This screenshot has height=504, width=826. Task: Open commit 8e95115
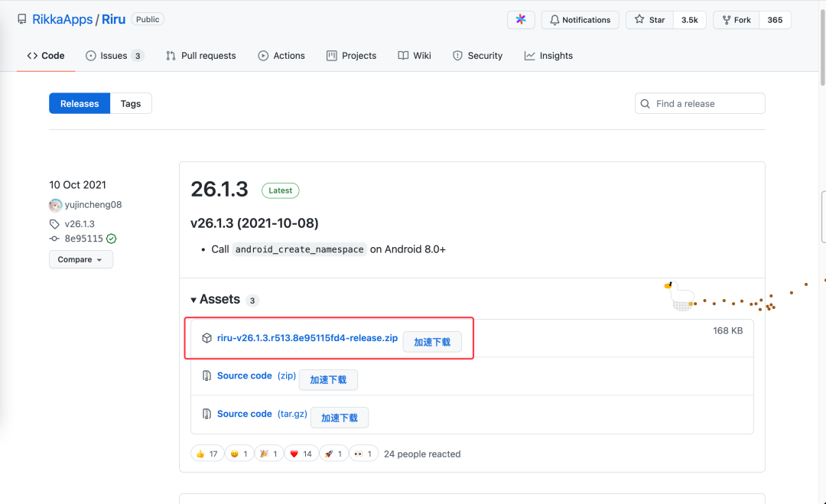[x=84, y=239]
